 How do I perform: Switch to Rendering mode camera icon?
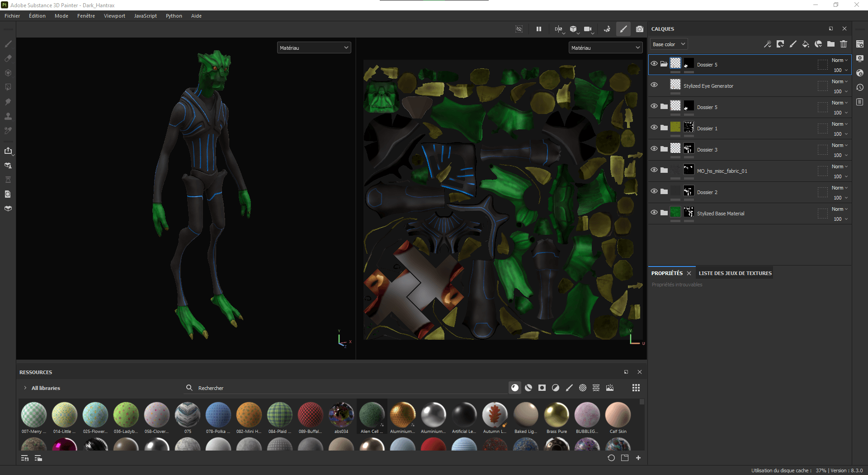[x=640, y=29]
